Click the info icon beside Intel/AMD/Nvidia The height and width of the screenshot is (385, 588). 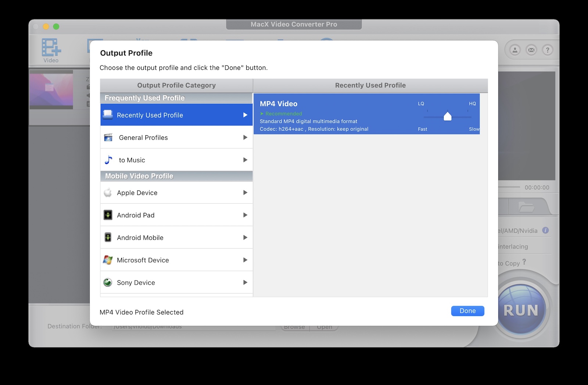coord(545,230)
